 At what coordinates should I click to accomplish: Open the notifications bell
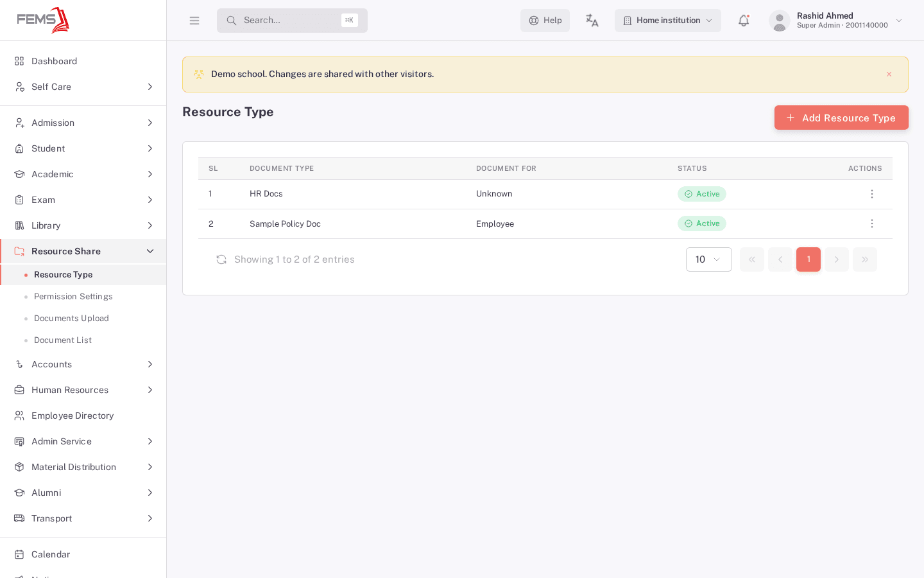click(x=744, y=21)
